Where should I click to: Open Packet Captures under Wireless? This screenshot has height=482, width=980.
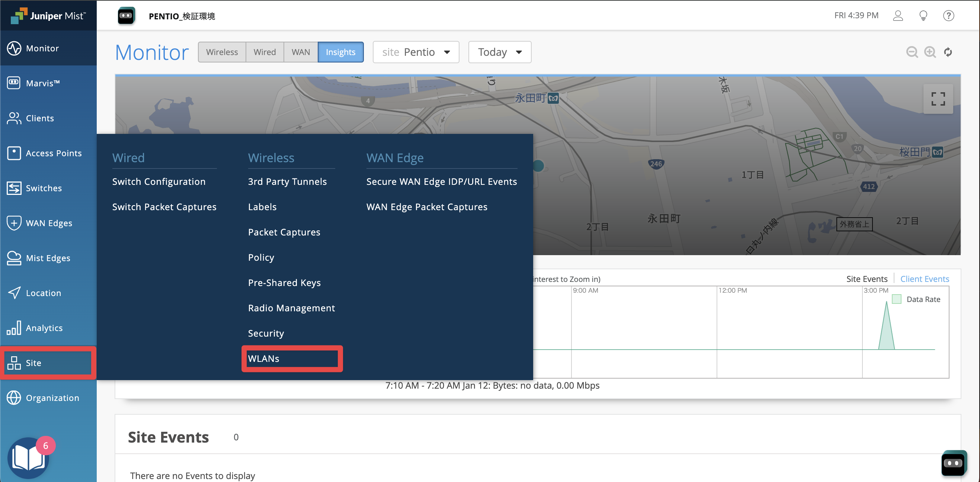284,232
